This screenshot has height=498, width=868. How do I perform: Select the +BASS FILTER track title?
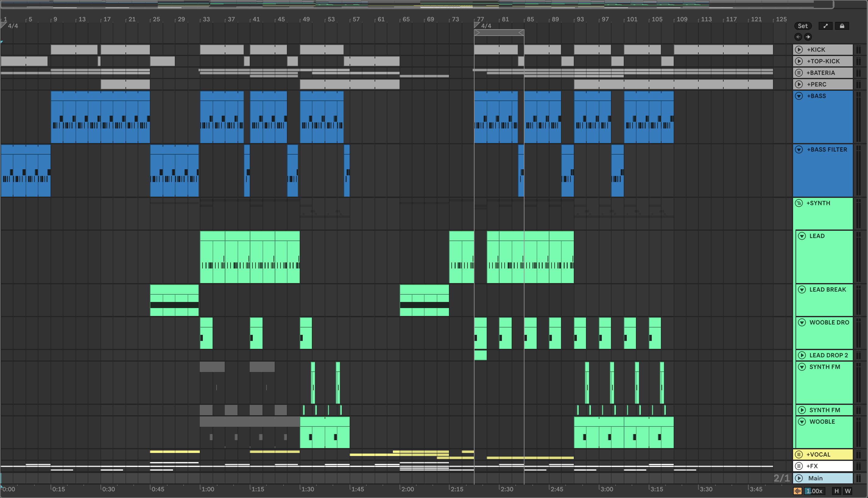click(827, 149)
